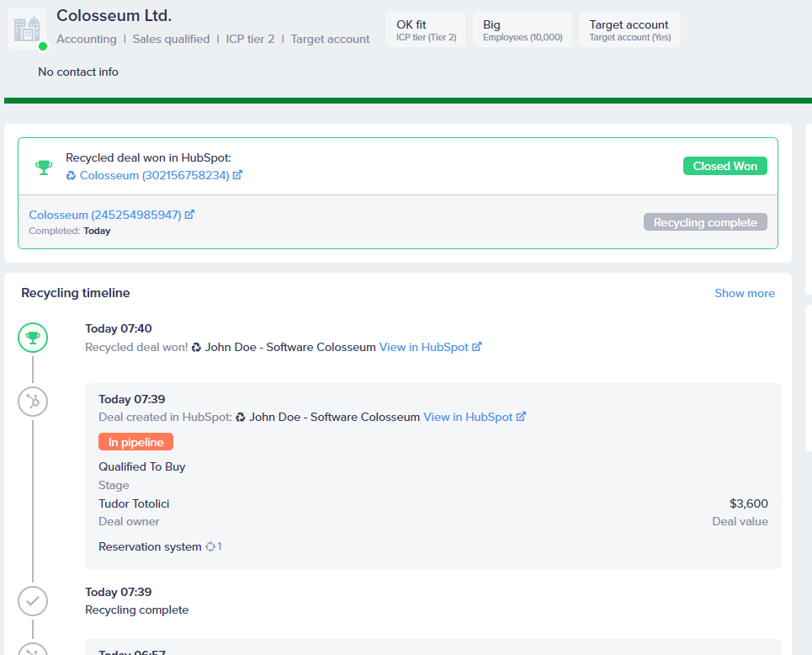Open external link icon after Colosseum (245254985947)
The image size is (812, 655).
click(189, 215)
